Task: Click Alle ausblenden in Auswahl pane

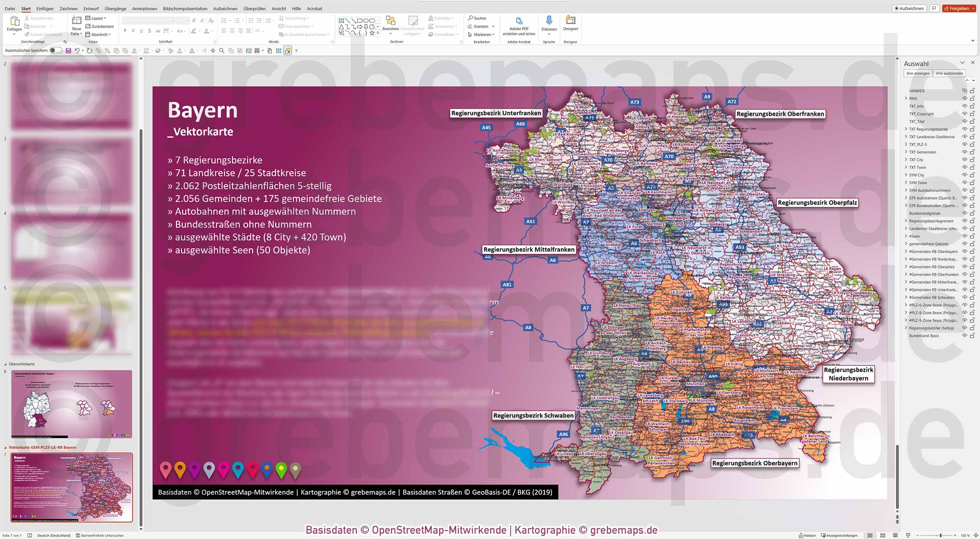Action: pyautogui.click(x=949, y=73)
